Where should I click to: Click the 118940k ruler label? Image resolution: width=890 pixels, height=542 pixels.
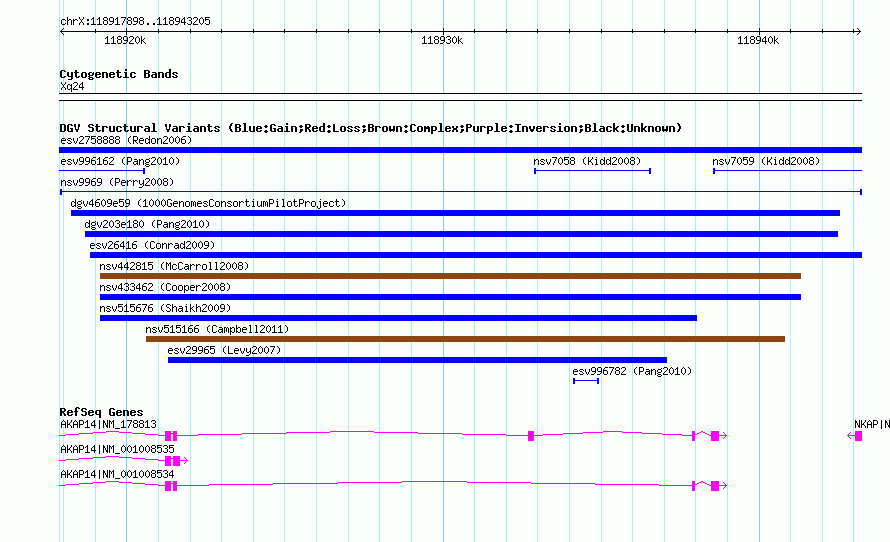[758, 40]
